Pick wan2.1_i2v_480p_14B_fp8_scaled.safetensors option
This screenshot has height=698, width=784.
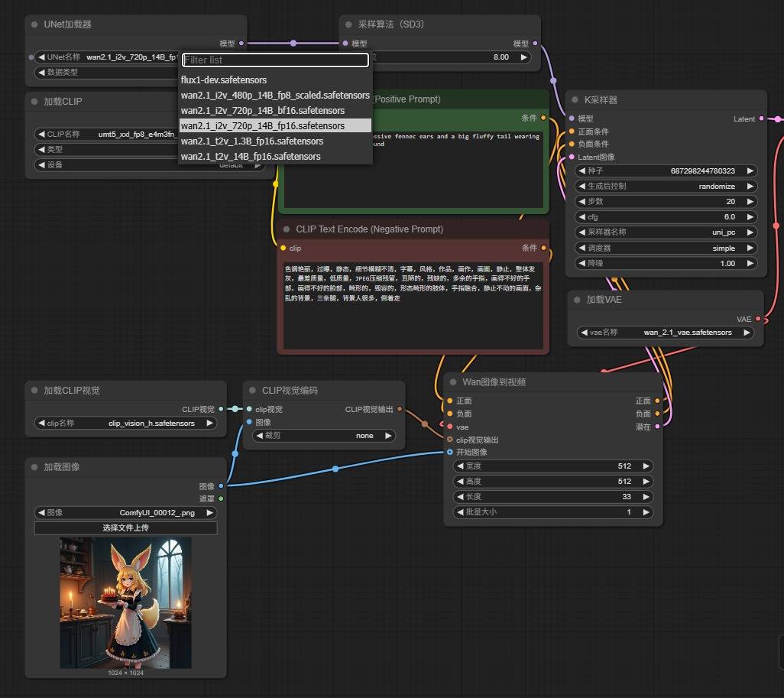[x=274, y=96]
